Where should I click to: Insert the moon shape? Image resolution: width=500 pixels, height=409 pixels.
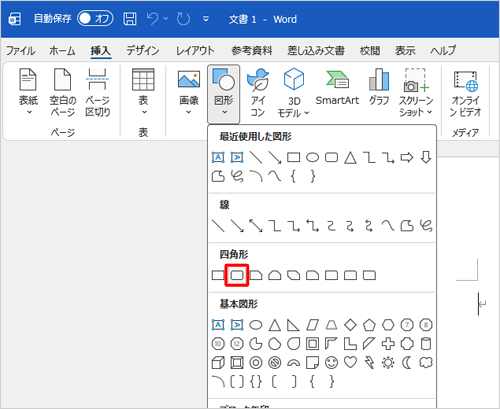click(x=407, y=363)
